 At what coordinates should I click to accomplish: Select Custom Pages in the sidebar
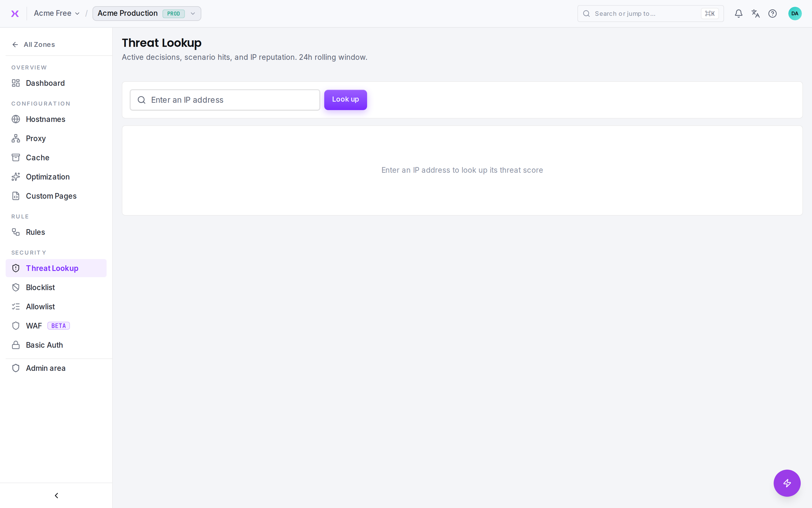[56, 196]
